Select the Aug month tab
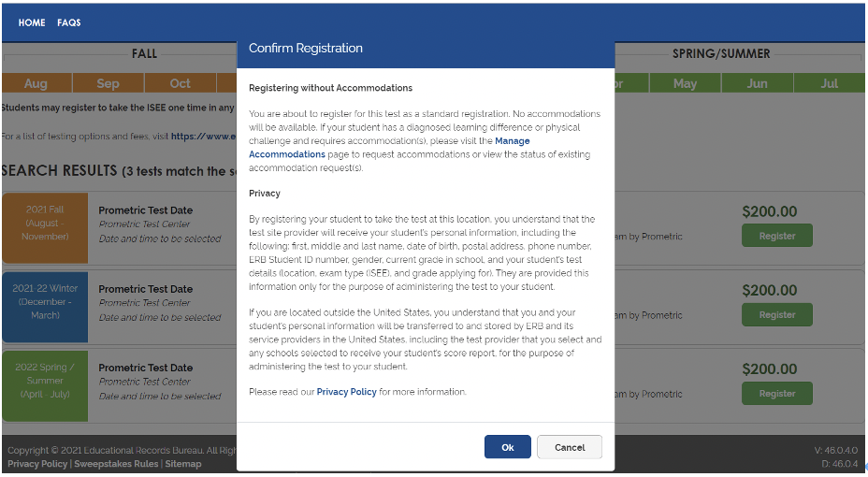This screenshot has width=868, height=477. click(x=36, y=83)
